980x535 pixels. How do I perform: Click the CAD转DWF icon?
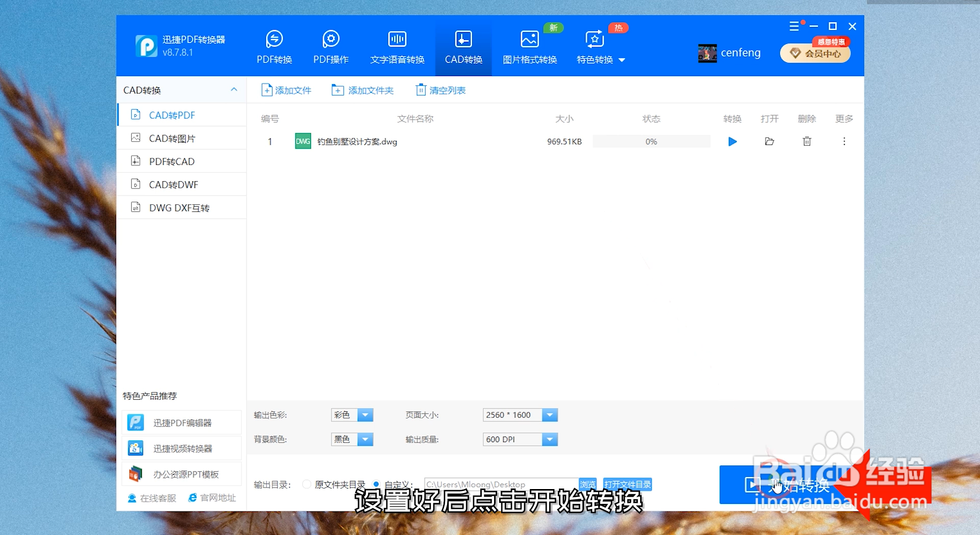click(135, 184)
